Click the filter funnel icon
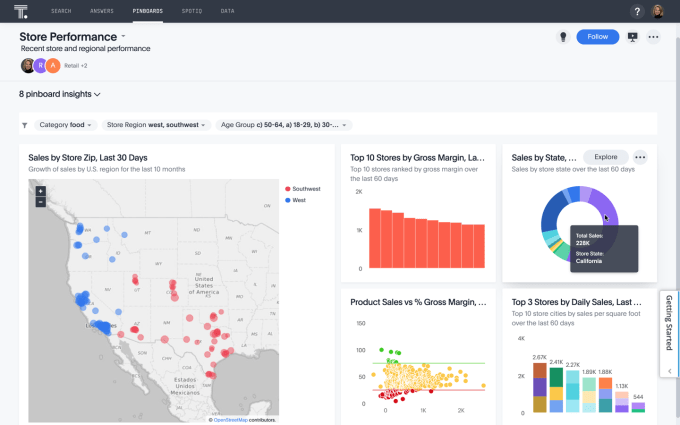 point(25,125)
